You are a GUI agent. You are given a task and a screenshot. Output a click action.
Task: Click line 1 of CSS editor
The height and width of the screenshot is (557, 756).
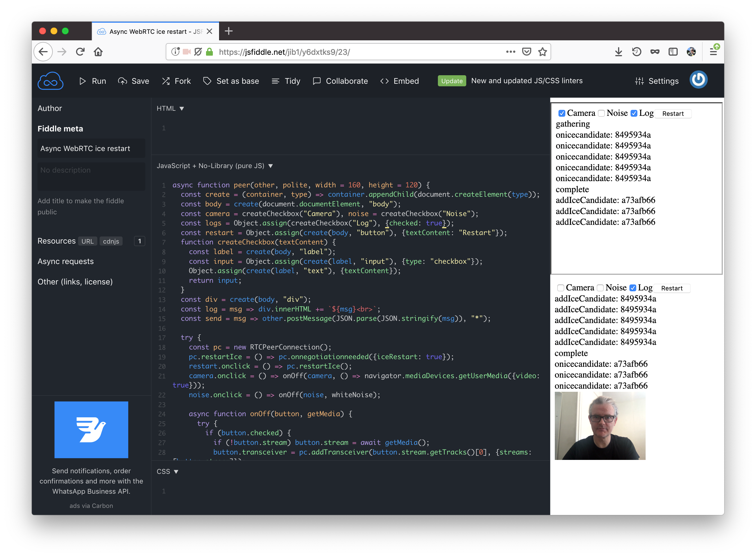coord(350,491)
